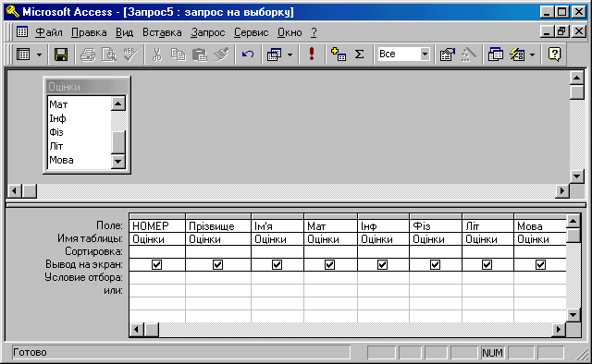Click the Show Table icon
Screen dimensions: 592x364
point(339,55)
